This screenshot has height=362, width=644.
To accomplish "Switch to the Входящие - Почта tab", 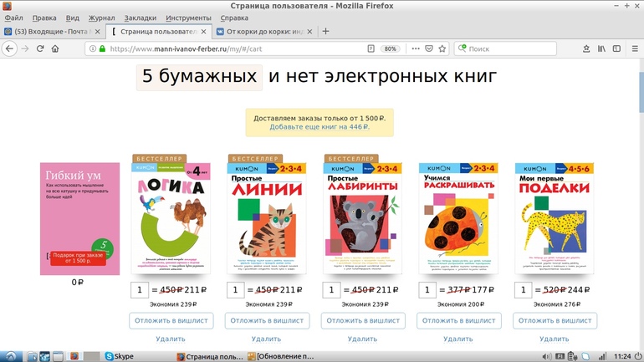I will click(x=52, y=31).
